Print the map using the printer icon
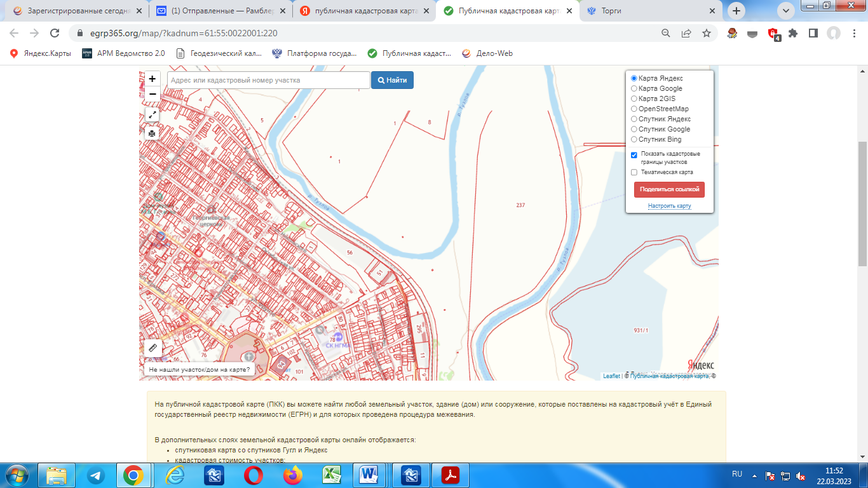Screen dimensions: 868x488 tap(152, 133)
